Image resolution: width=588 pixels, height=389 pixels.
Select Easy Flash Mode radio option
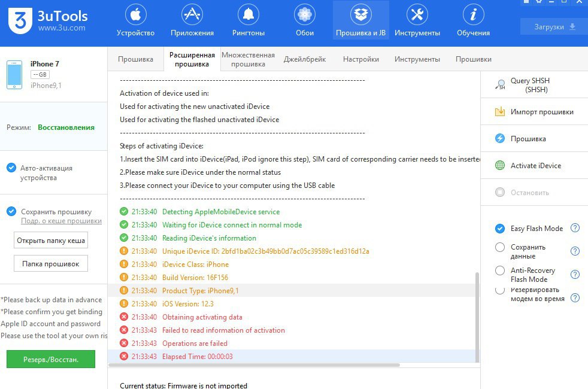pyautogui.click(x=500, y=228)
